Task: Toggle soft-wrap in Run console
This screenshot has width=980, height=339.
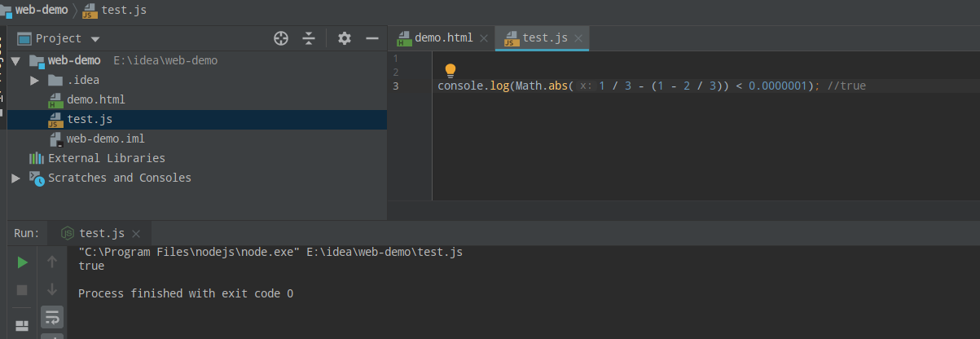Action: (52, 316)
